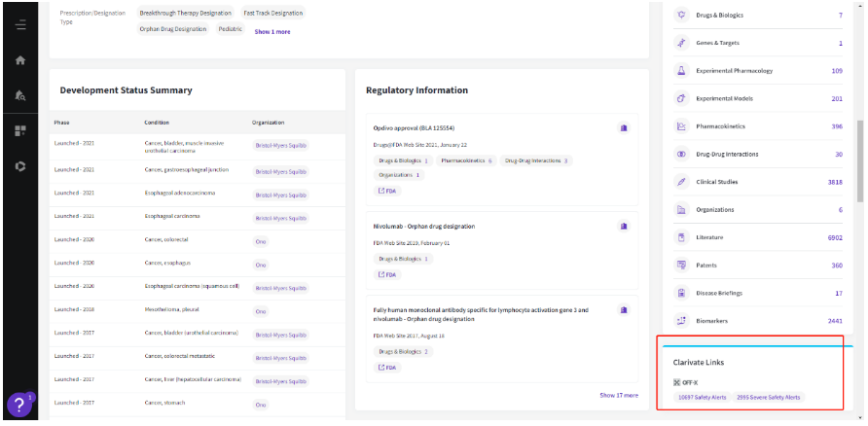Open the dashboard grid sidebar icon

(x=20, y=130)
